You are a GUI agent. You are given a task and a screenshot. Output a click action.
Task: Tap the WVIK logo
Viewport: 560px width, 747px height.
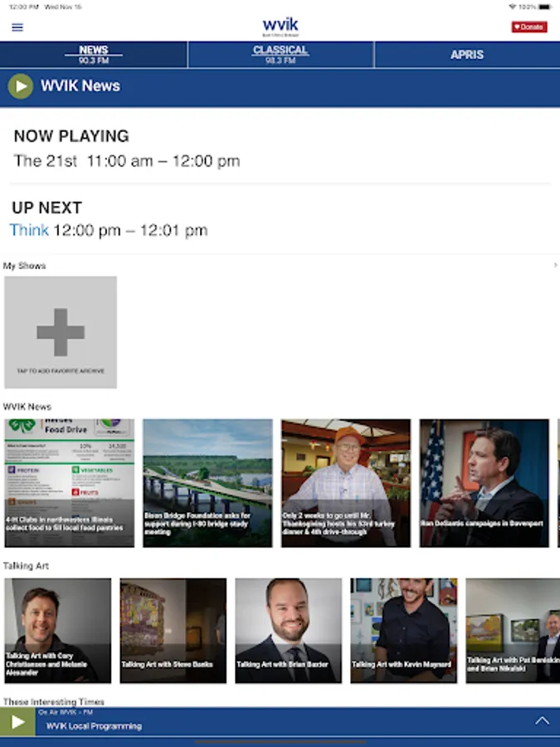280,27
